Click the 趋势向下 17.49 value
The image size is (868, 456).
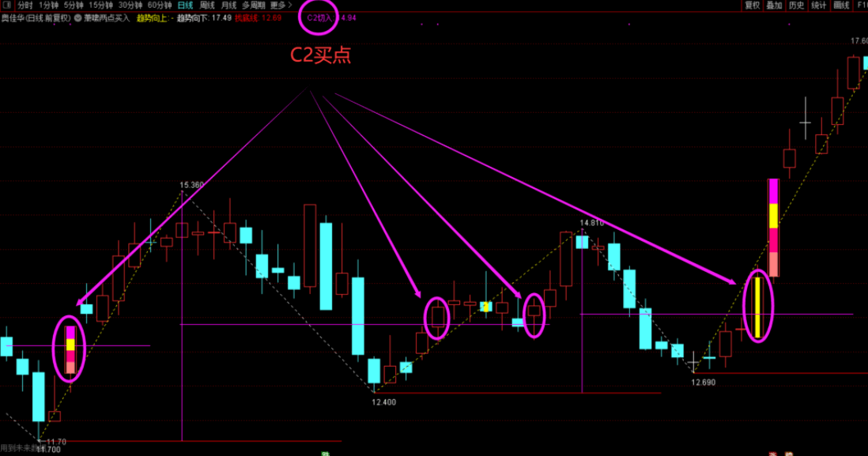pos(204,17)
